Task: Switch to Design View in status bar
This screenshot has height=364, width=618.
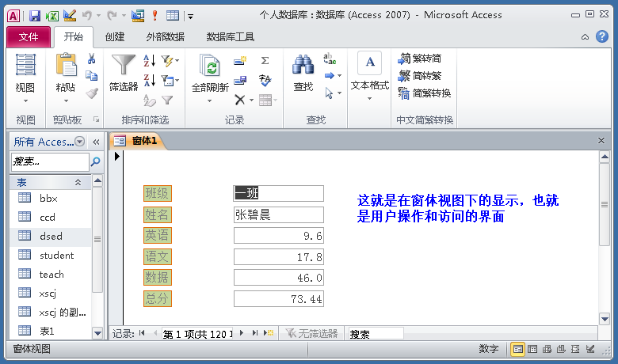Action: click(x=590, y=349)
